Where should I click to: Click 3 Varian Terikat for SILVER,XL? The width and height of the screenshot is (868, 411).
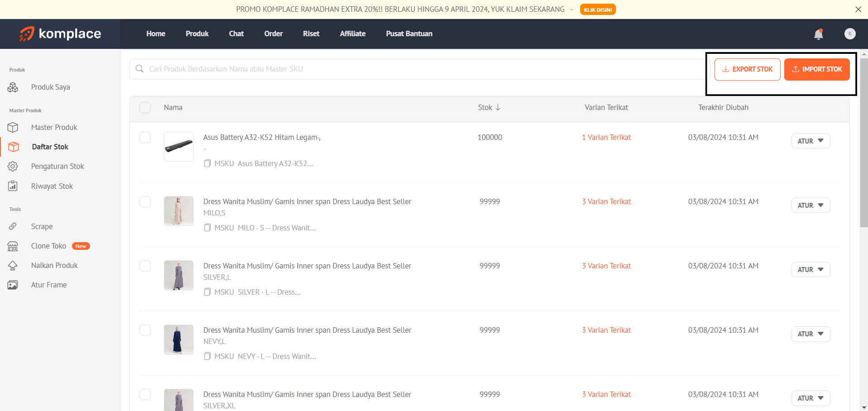click(x=606, y=394)
